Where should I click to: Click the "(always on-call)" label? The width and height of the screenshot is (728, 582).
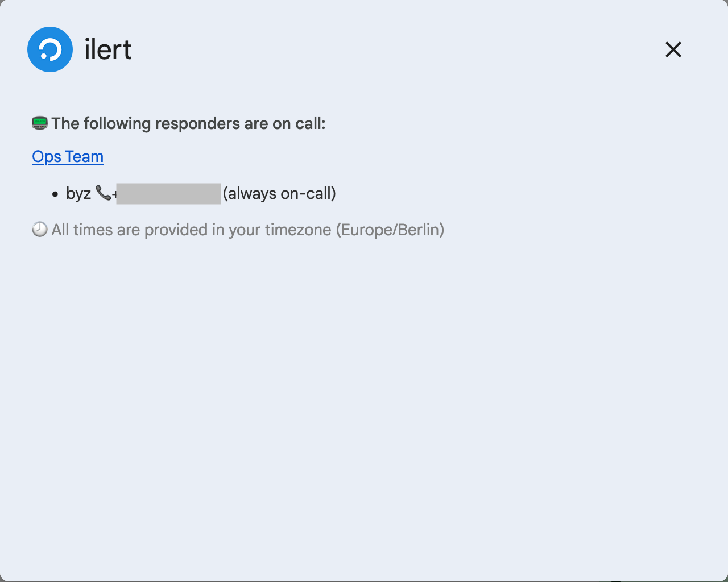279,194
